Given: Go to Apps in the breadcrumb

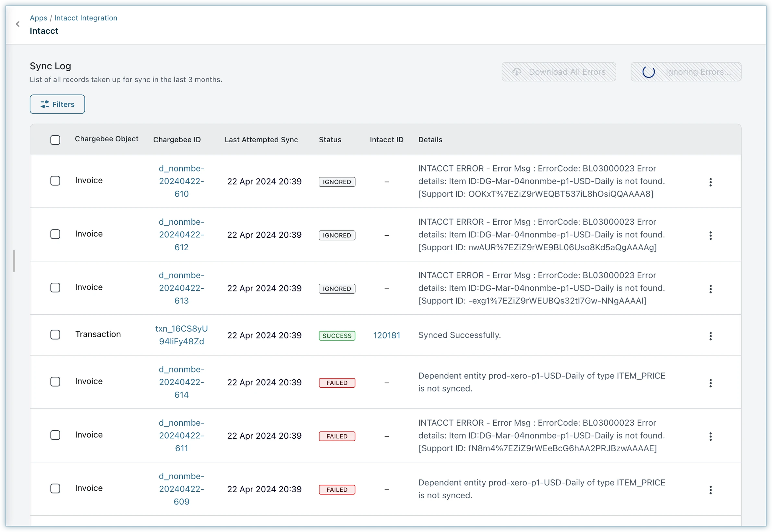Looking at the screenshot, I should (x=38, y=18).
